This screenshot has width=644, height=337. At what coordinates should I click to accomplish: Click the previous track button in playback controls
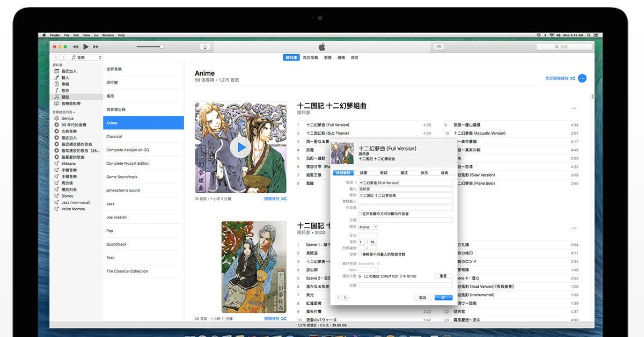click(75, 46)
